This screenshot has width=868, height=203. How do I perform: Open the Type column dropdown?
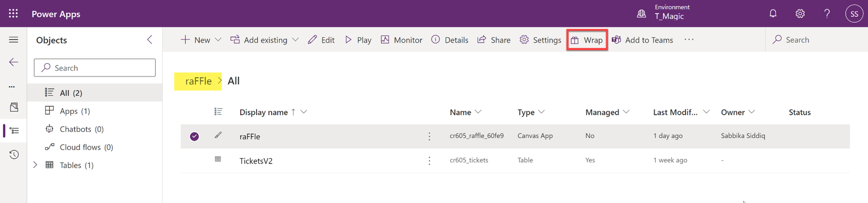(541, 112)
